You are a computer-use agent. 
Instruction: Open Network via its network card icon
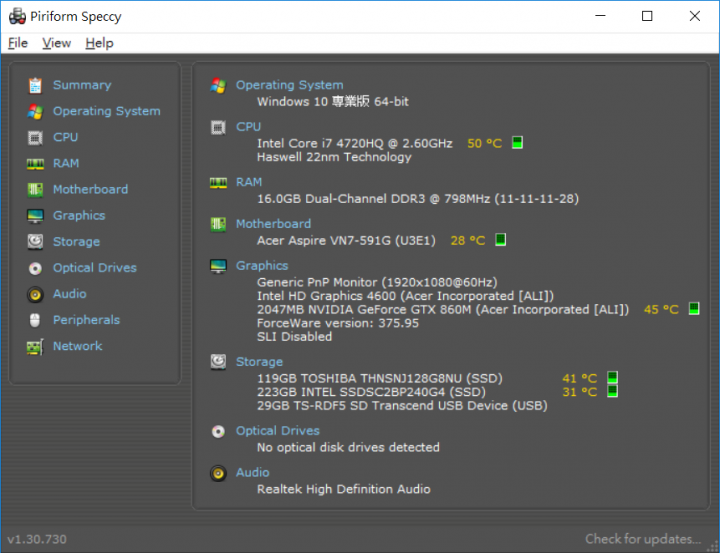[x=35, y=347]
